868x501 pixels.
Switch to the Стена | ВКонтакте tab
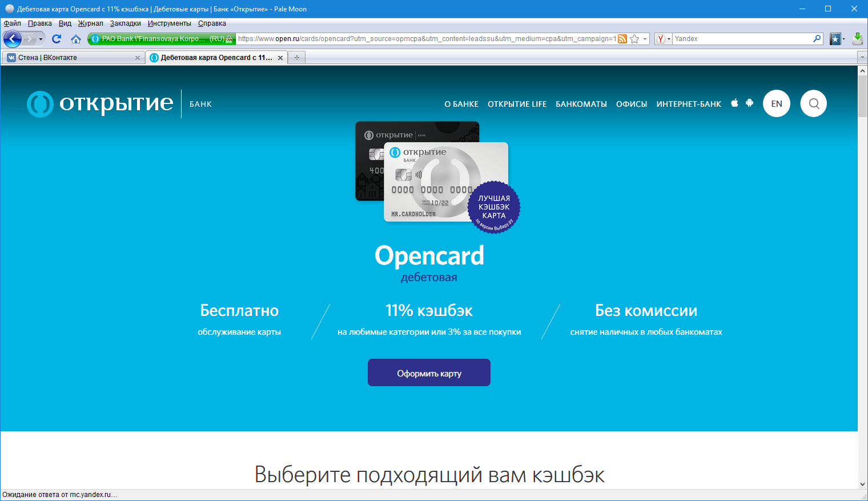tap(74, 58)
